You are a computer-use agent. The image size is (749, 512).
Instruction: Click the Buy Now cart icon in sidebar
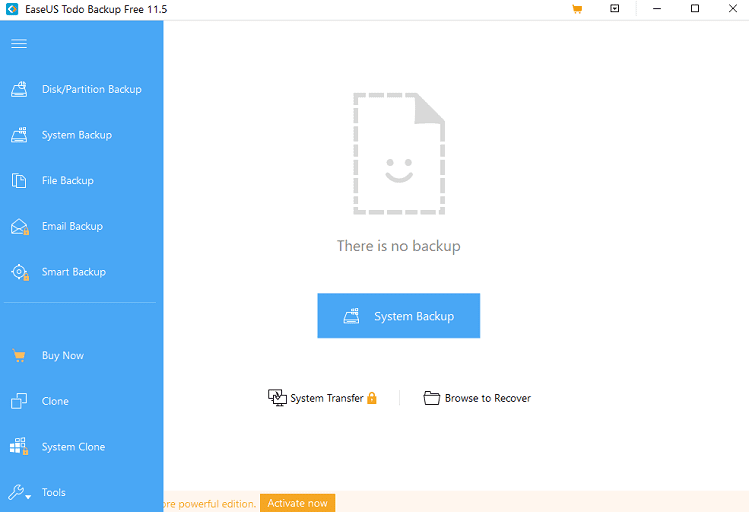point(19,356)
